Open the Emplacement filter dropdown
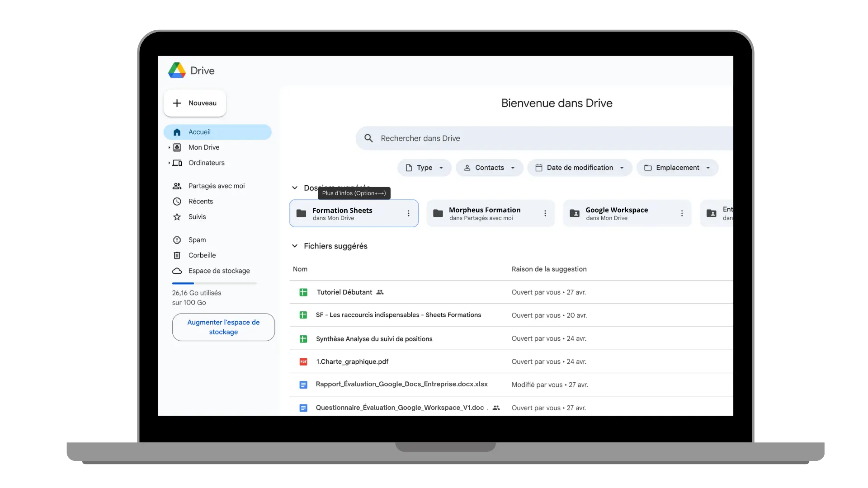Viewport: 868px width, 488px height. point(677,168)
